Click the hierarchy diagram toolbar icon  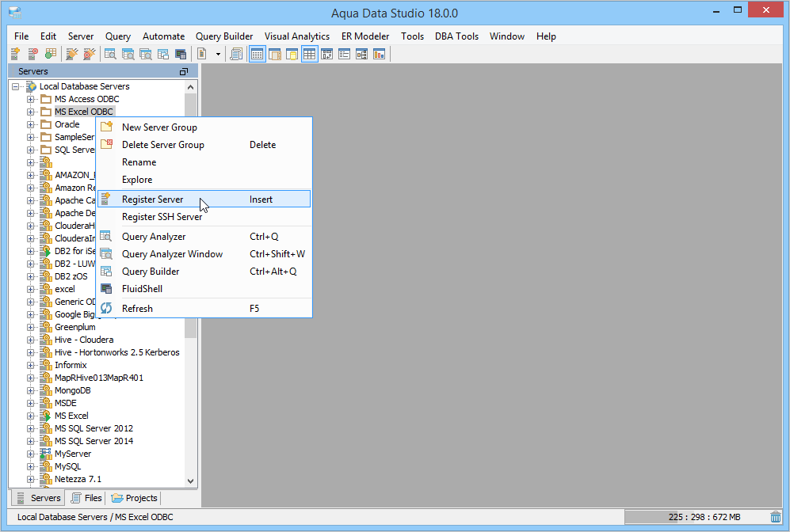pyautogui.click(x=362, y=54)
